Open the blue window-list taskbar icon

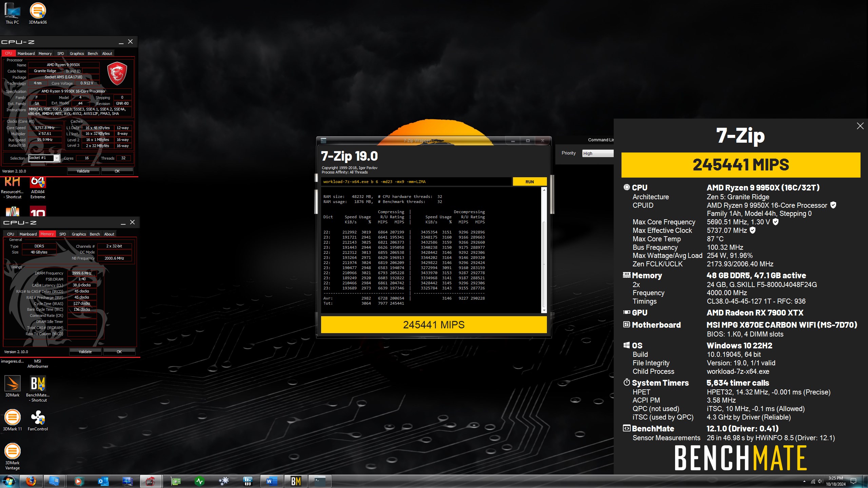[x=54, y=481]
